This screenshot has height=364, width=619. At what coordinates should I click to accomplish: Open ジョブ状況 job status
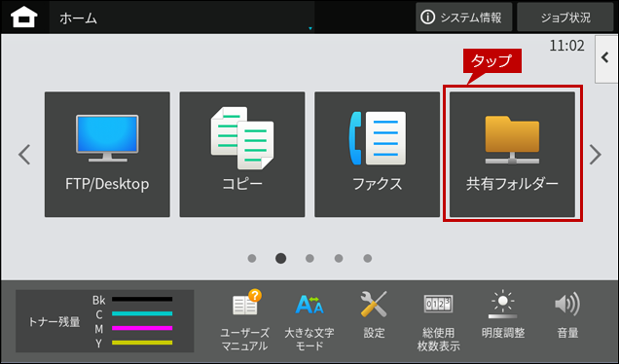pos(565,18)
